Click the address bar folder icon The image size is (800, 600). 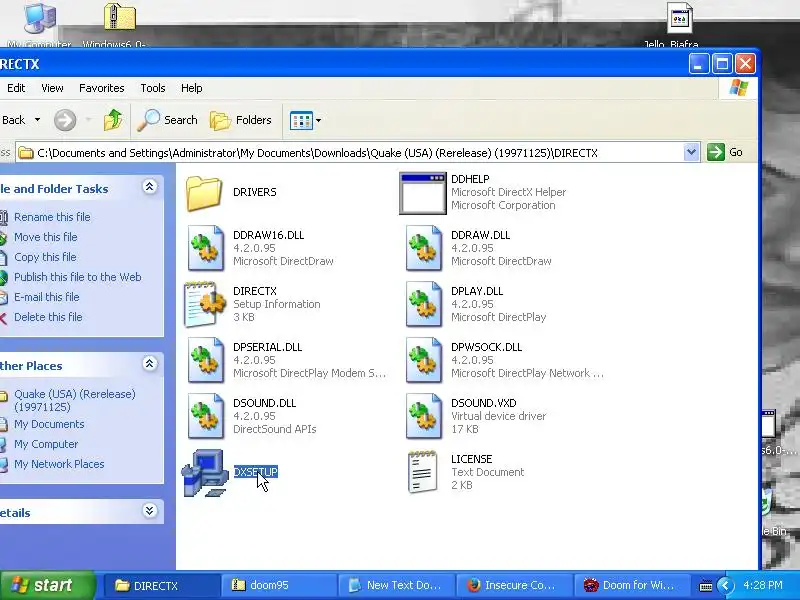click(26, 153)
